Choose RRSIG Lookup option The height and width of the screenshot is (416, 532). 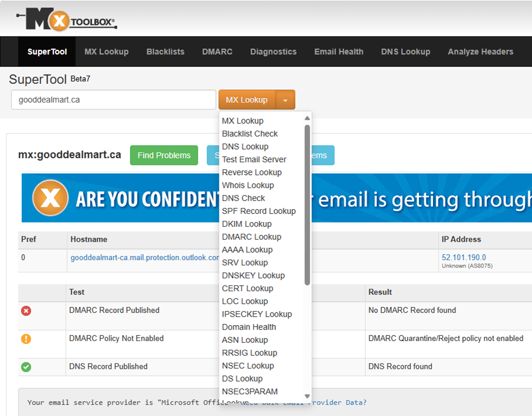click(249, 353)
